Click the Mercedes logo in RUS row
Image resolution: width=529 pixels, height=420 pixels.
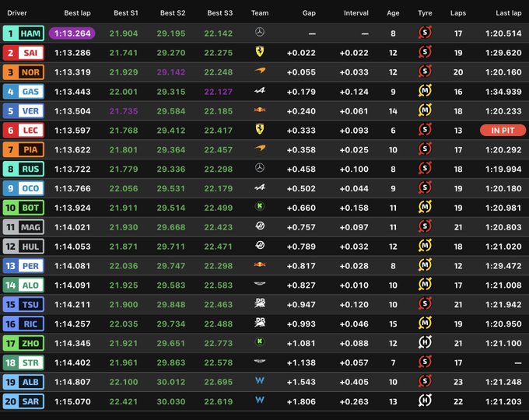click(259, 168)
